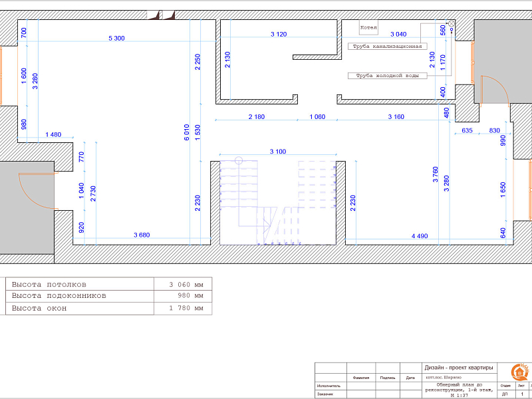Click the '1 060' doorway dimension
Image resolution: width=532 pixels, height=399 pixels.
317,117
